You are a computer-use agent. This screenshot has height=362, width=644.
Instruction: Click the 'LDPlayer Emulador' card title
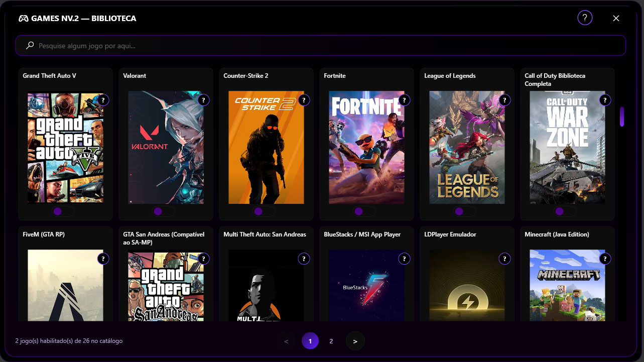click(450, 234)
